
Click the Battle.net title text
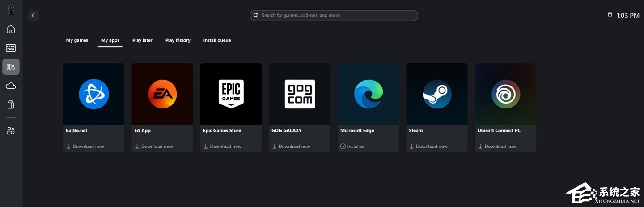[x=76, y=131]
